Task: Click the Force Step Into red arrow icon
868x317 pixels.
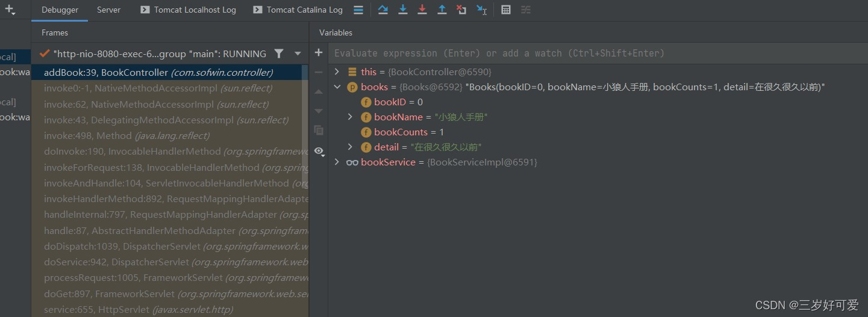Action: [422, 10]
